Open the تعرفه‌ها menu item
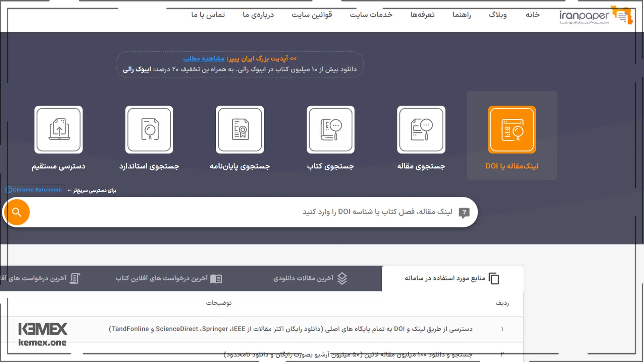 [x=422, y=15]
